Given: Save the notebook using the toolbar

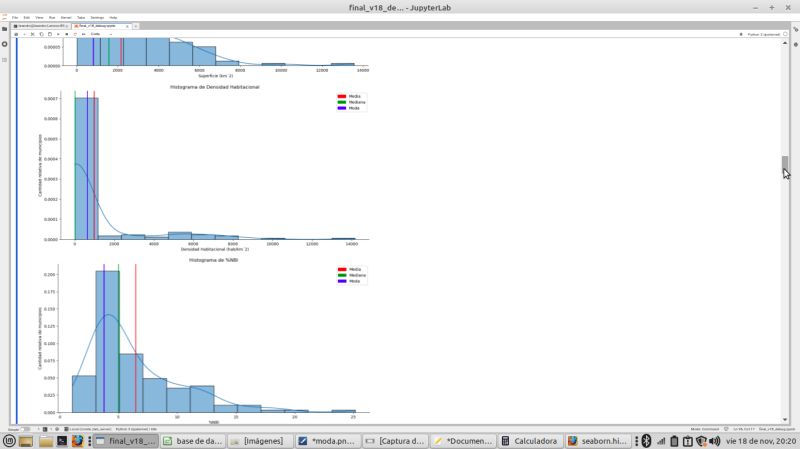Looking at the screenshot, I should (x=16, y=34).
